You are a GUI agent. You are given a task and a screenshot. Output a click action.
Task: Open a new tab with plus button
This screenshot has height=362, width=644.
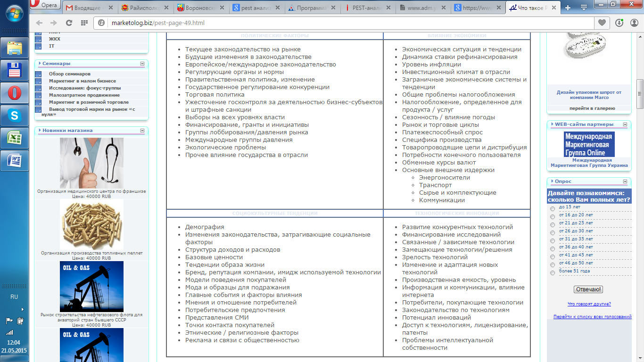tap(568, 7)
